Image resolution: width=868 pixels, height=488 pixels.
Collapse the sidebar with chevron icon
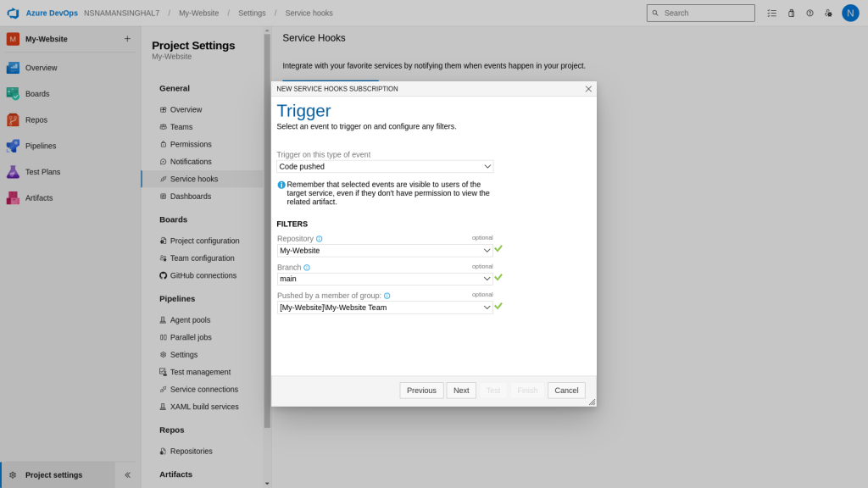click(x=127, y=474)
